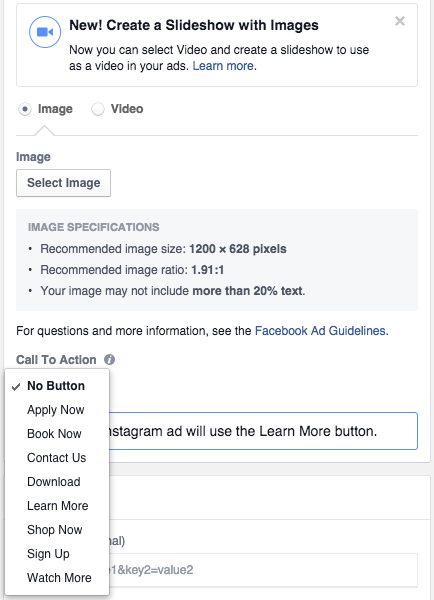This screenshot has height=600, width=434.
Task: Choose the Watch More option
Action: pos(57,578)
